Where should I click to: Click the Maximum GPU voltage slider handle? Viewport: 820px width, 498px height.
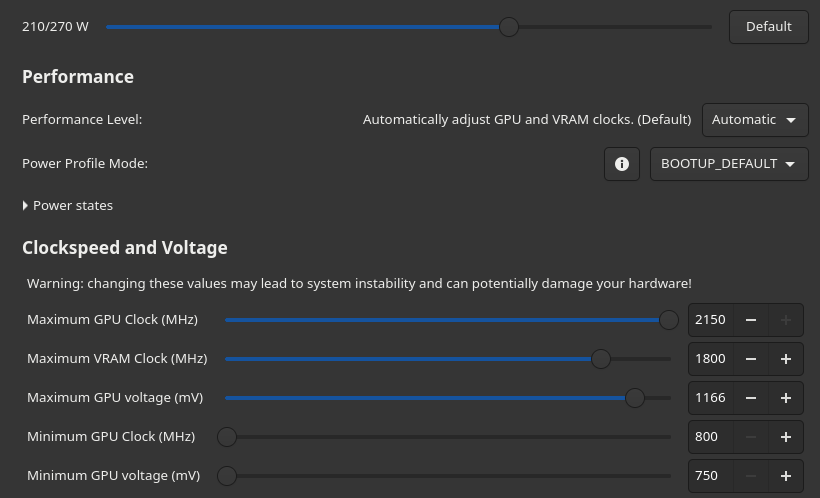(634, 398)
